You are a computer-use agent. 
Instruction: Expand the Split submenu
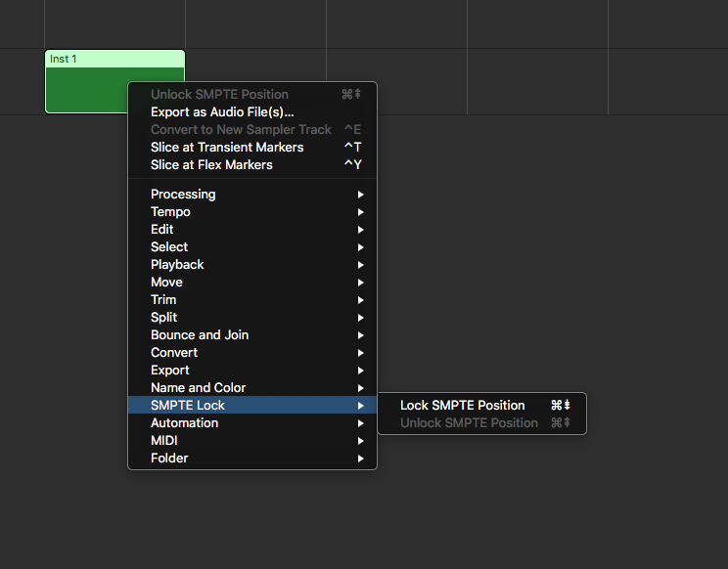coord(164,318)
